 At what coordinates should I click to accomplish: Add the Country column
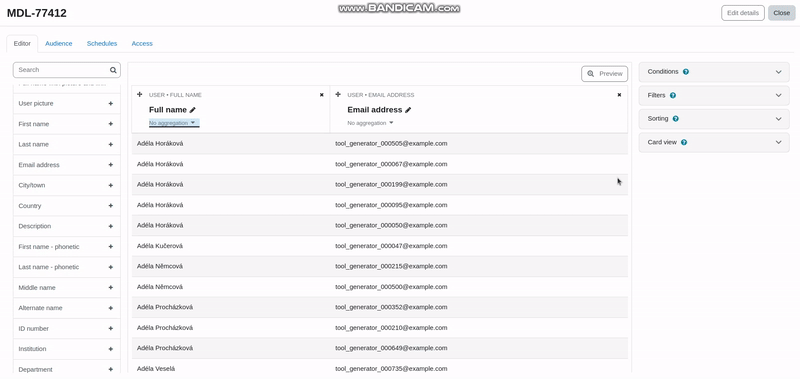pos(110,206)
